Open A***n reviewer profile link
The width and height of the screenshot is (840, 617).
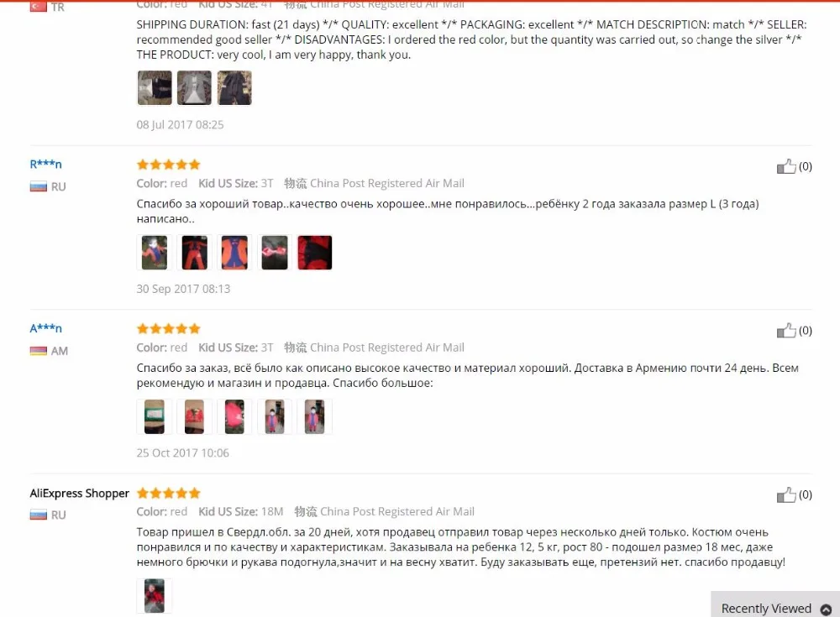[x=45, y=328]
